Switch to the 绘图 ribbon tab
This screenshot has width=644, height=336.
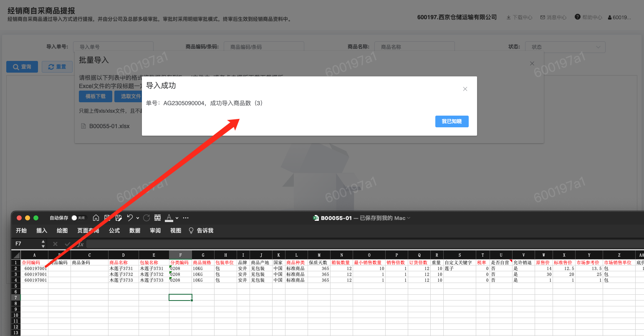pos(62,230)
